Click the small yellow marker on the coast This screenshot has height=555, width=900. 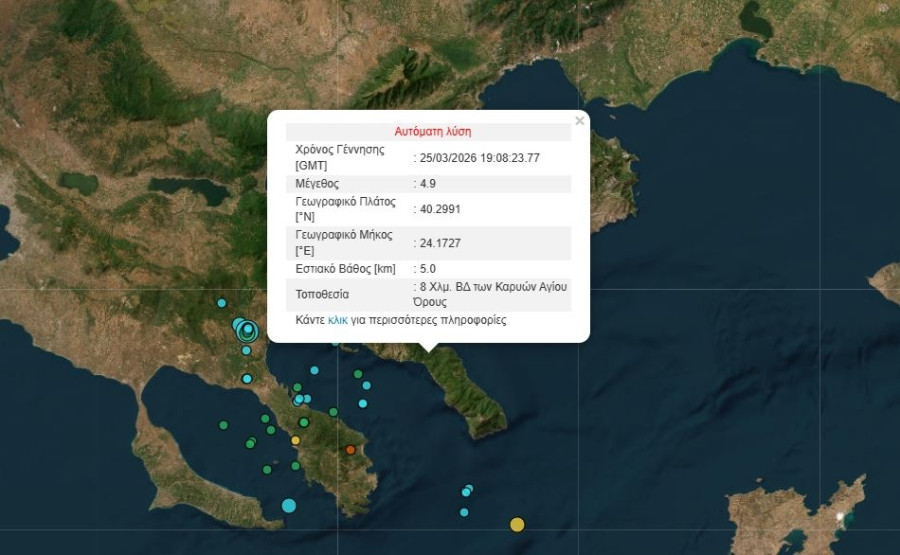click(295, 440)
